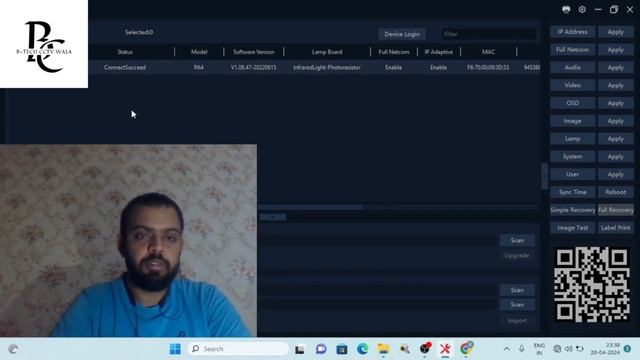
Task: Open the OSD settings button
Action: pyautogui.click(x=572, y=103)
